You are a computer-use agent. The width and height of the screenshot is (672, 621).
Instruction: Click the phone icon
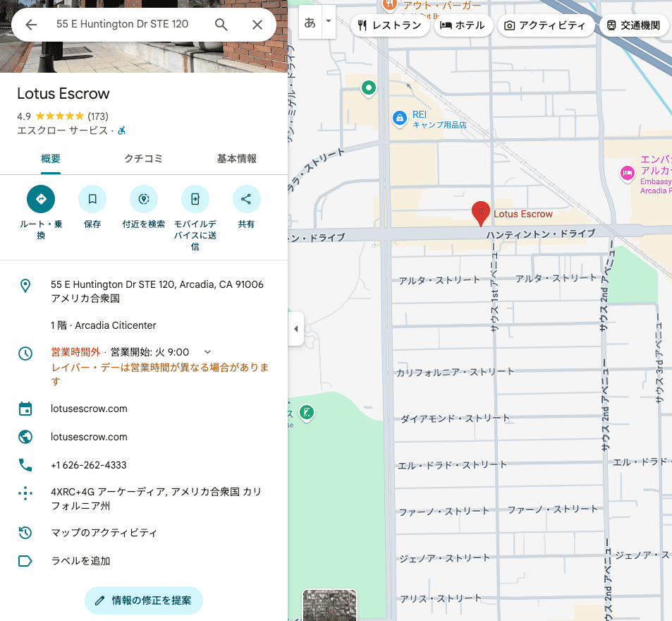tap(25, 465)
